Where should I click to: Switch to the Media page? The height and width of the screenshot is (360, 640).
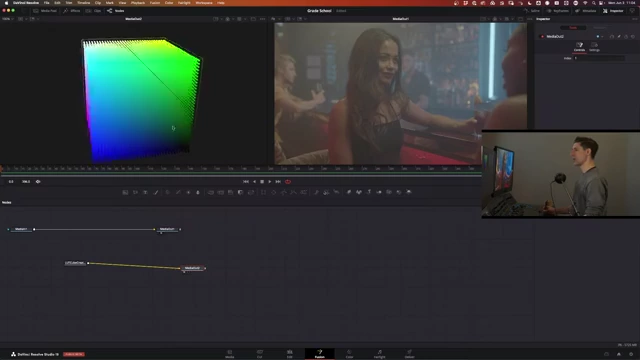pyautogui.click(x=229, y=354)
